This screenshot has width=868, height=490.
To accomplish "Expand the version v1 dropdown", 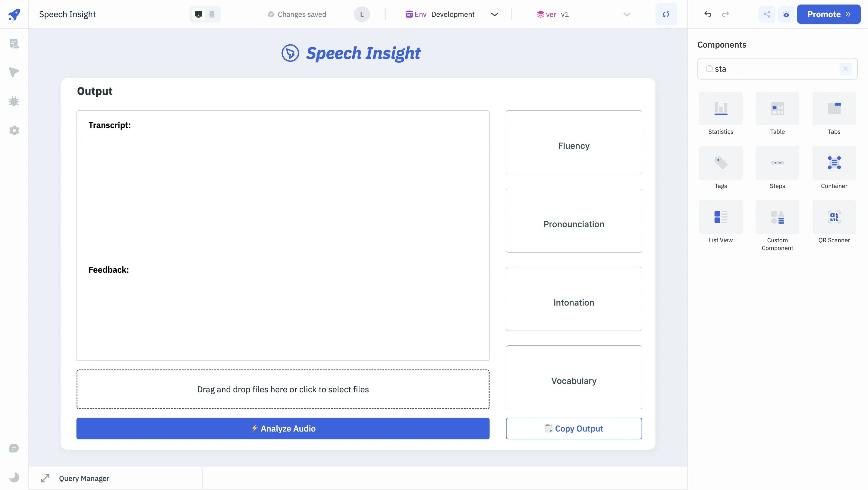I will click(x=626, y=14).
